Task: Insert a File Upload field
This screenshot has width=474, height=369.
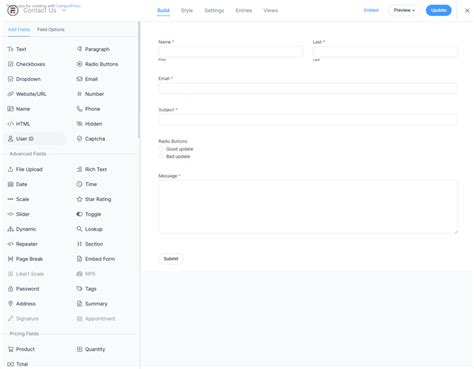Action: [25, 169]
